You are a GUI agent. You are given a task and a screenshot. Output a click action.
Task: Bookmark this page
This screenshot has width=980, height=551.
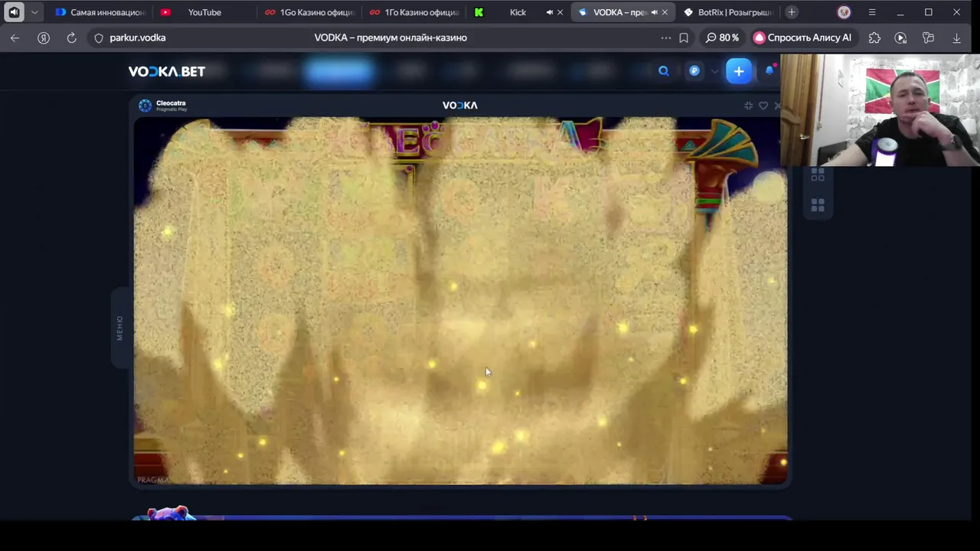[x=684, y=37]
